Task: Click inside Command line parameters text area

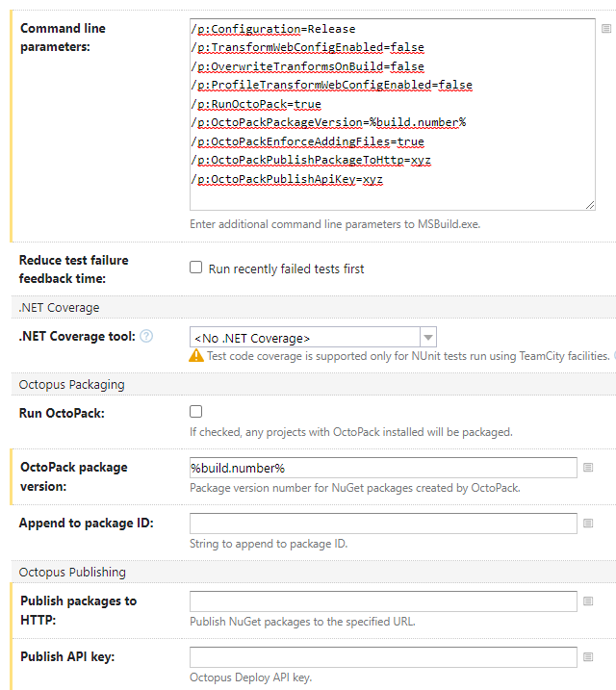Action: (x=393, y=115)
